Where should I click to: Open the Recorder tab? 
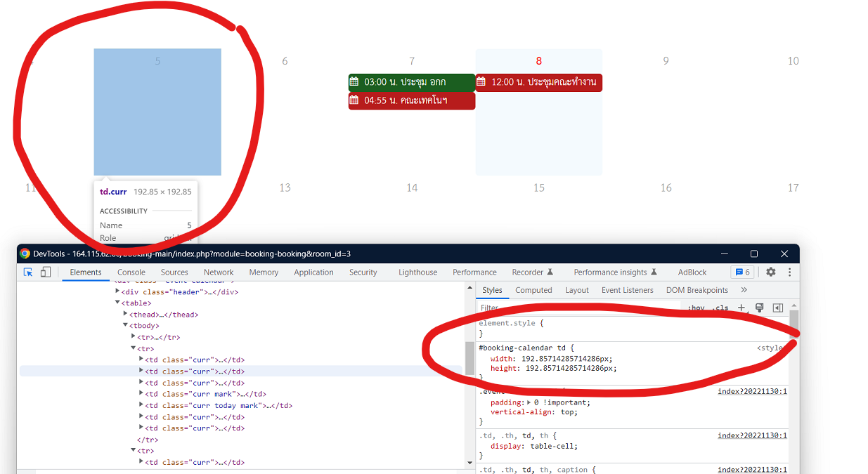click(x=533, y=272)
